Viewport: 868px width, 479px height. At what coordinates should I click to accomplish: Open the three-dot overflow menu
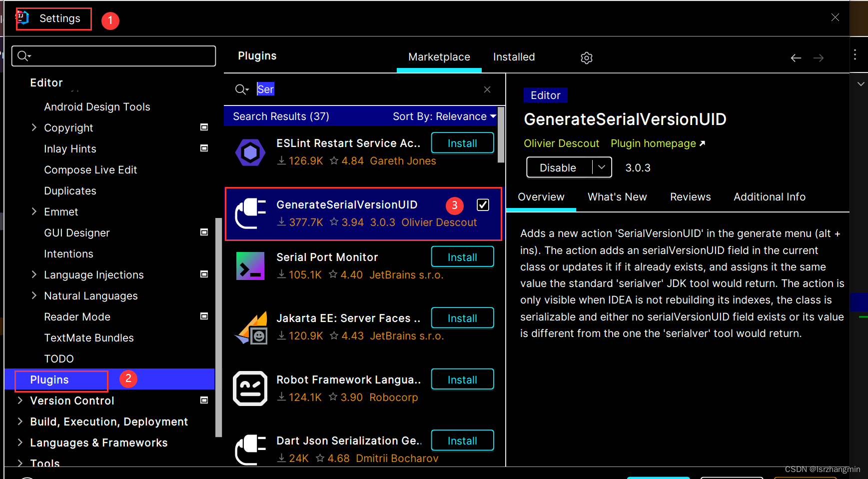pos(855,55)
